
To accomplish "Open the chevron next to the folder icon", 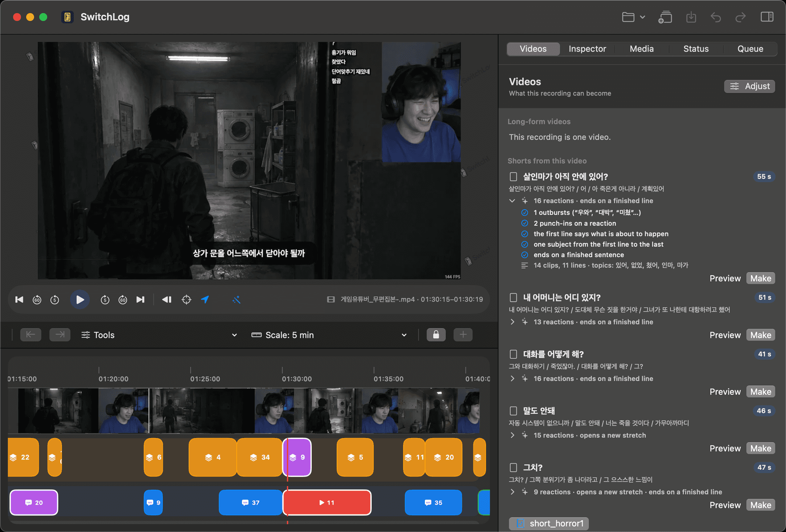I will tap(642, 17).
